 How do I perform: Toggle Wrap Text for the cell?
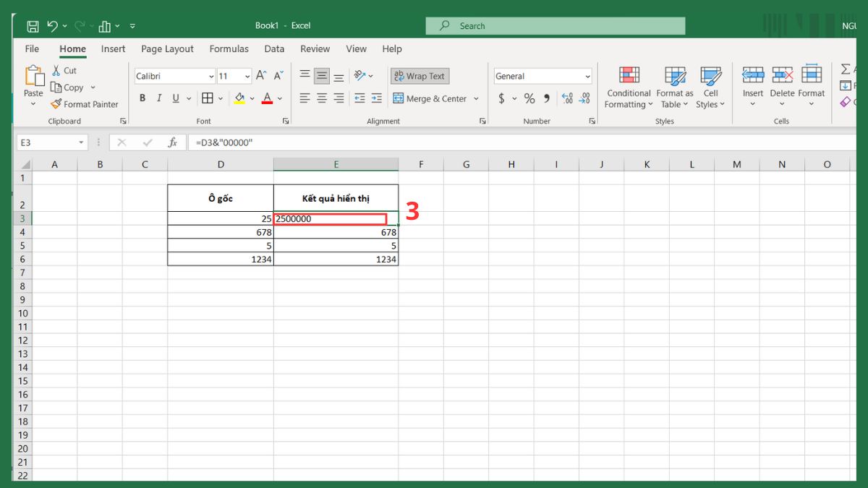[x=420, y=76]
